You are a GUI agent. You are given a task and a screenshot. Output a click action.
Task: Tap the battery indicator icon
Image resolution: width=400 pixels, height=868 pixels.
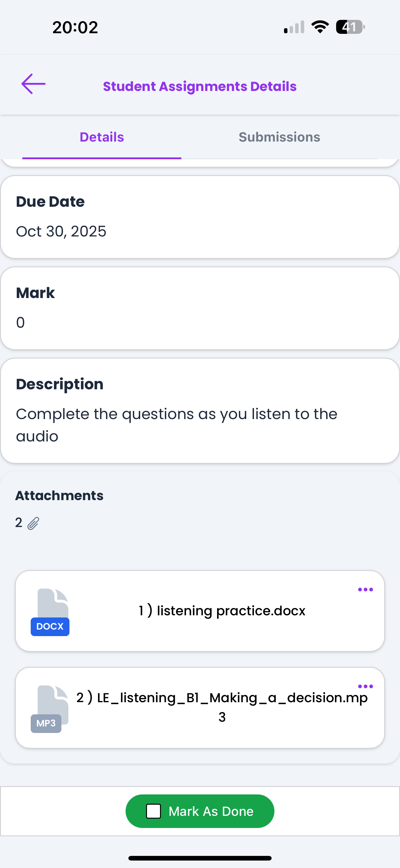[350, 27]
